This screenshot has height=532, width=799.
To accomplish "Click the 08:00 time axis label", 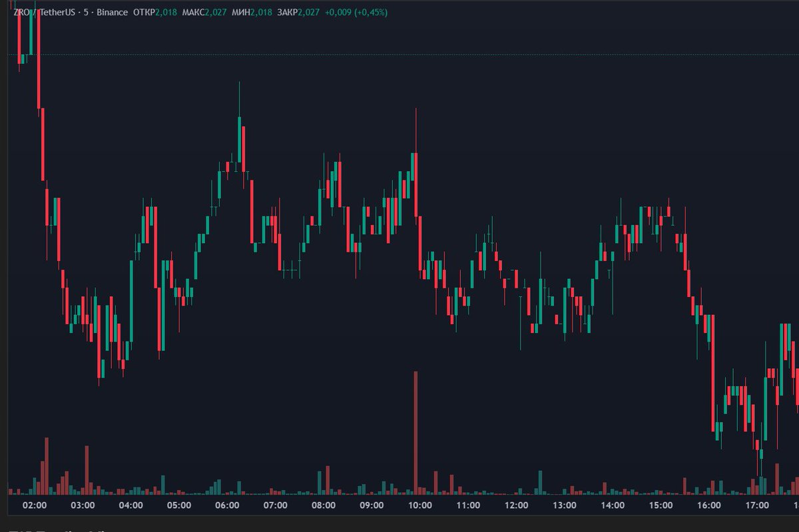I will (x=324, y=505).
